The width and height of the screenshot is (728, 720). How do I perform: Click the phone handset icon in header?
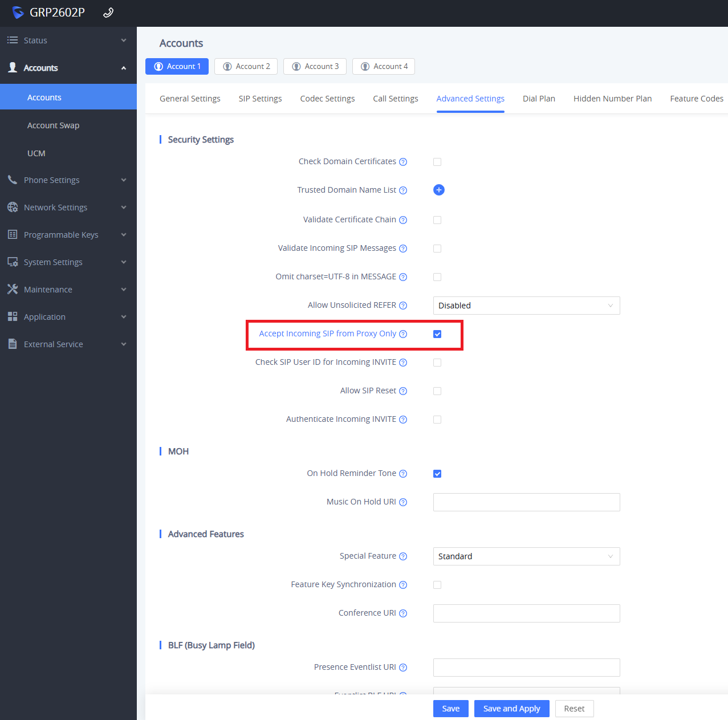click(108, 13)
